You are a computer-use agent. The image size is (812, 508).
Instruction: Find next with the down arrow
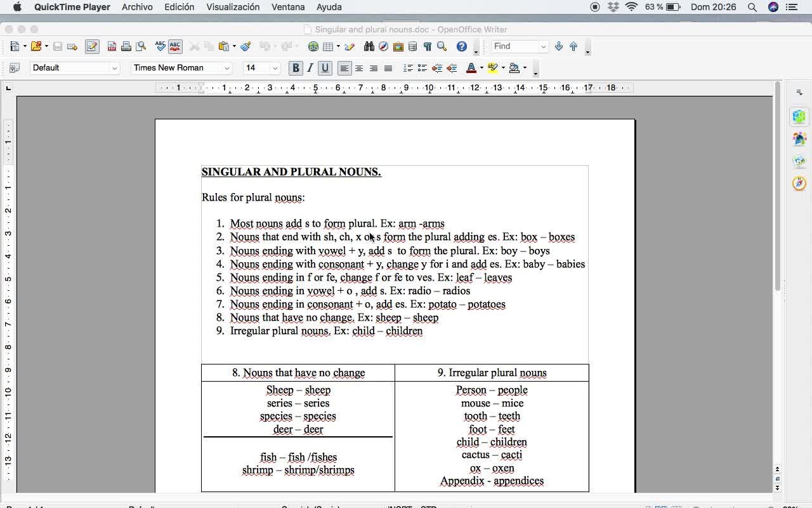click(559, 46)
